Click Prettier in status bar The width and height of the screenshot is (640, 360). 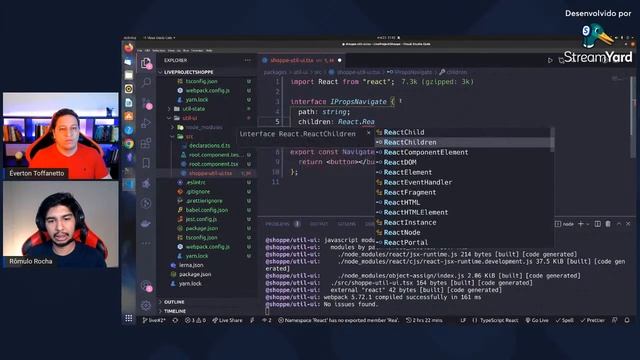[x=593, y=320]
